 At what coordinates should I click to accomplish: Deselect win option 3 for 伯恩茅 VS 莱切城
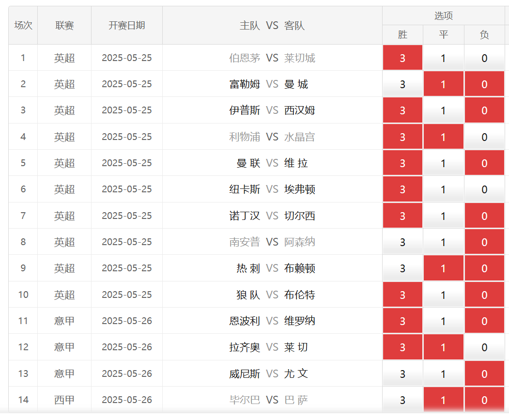[x=402, y=58]
